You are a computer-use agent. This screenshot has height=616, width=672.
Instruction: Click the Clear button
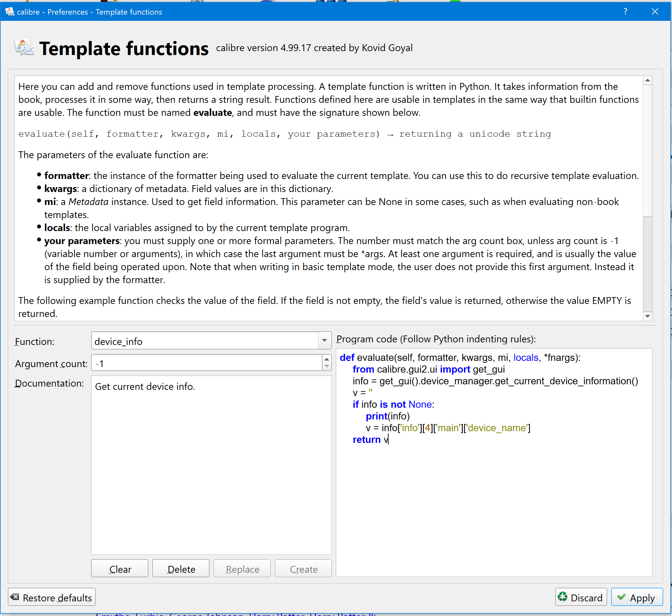pyautogui.click(x=120, y=569)
